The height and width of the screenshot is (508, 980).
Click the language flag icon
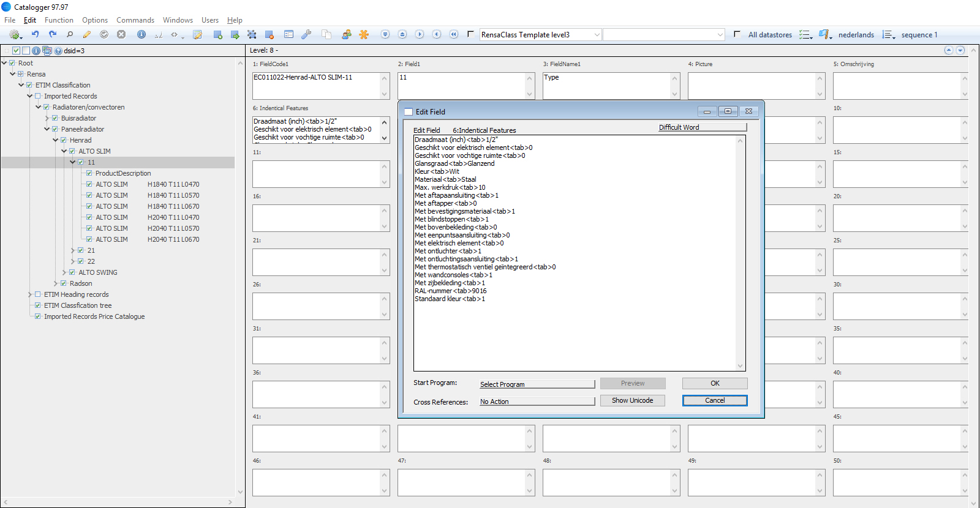coord(824,35)
